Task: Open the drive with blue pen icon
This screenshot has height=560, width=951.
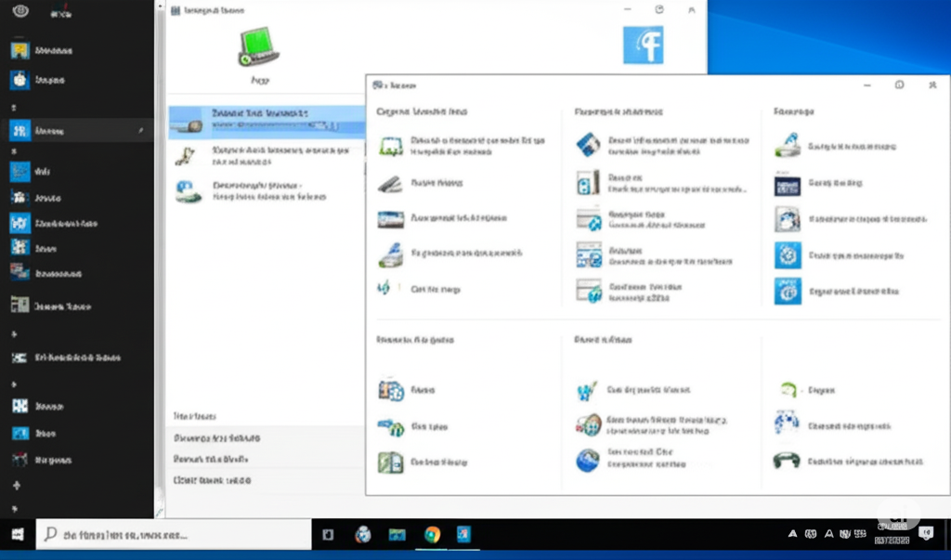Action: click(x=787, y=146)
